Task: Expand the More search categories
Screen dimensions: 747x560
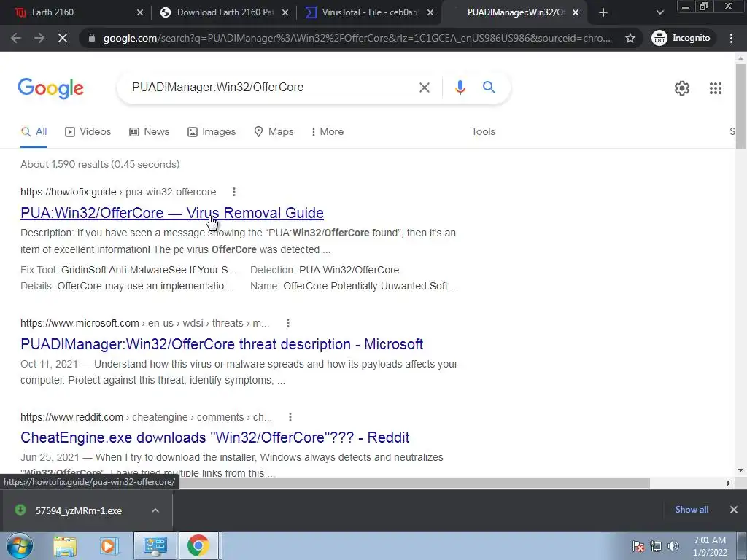Action: click(328, 132)
